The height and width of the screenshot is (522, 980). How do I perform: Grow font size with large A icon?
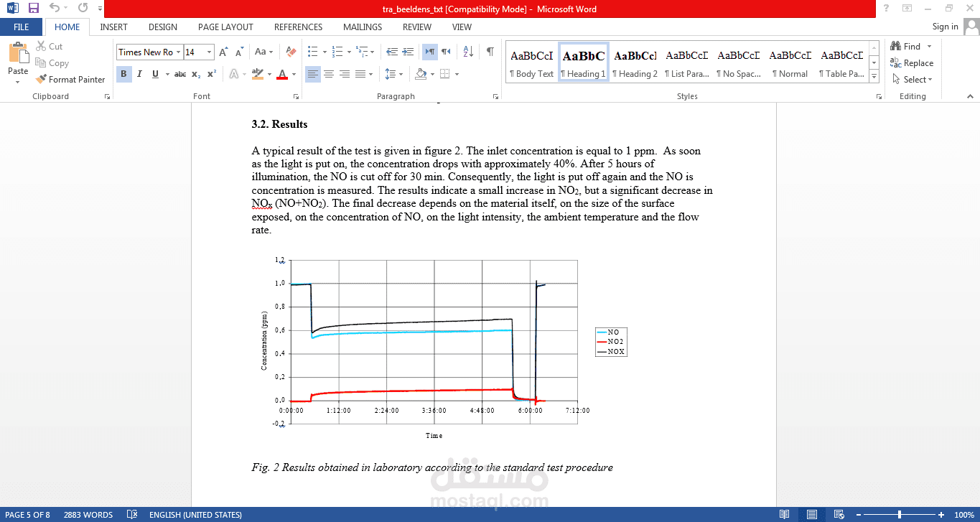tap(223, 52)
